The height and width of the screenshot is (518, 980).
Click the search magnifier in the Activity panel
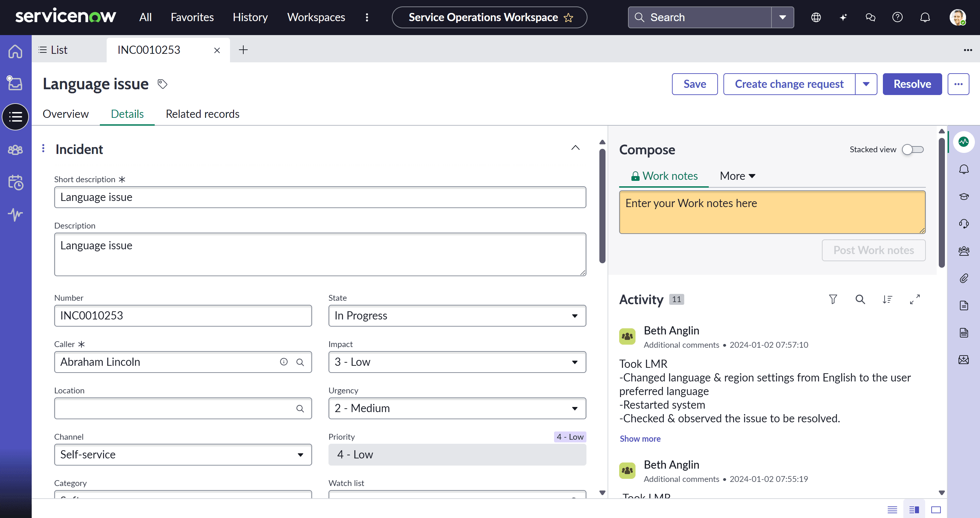tap(860, 299)
